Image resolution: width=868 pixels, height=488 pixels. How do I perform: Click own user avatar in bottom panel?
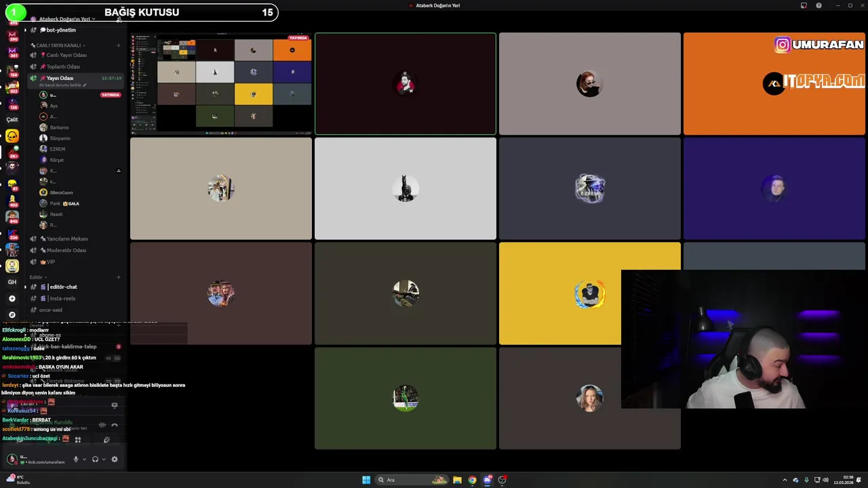[12, 460]
